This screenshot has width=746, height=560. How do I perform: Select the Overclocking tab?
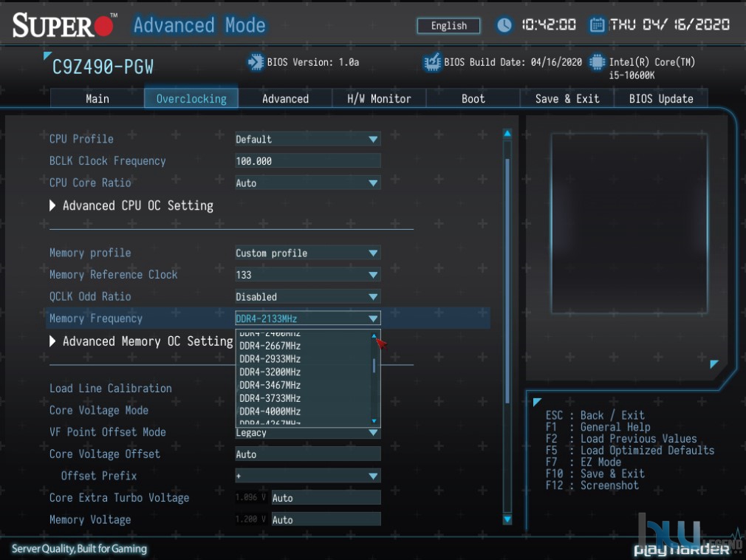click(191, 98)
